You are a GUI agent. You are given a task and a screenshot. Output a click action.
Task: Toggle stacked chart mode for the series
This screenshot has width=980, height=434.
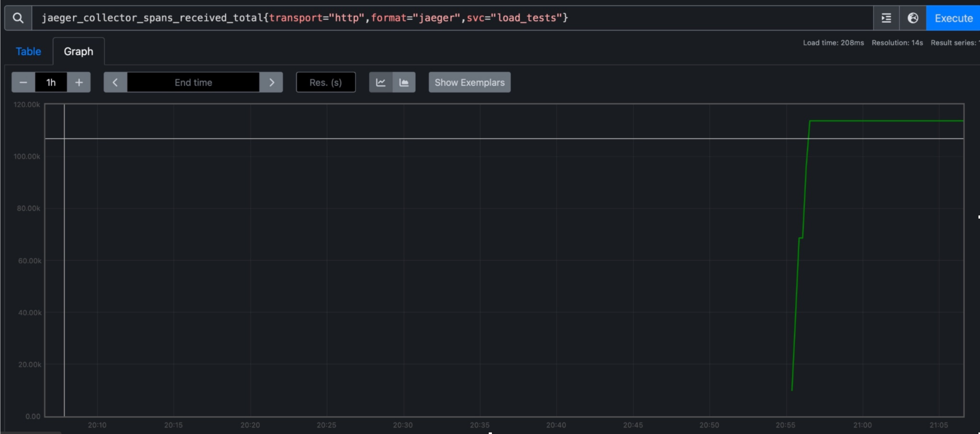pos(403,82)
